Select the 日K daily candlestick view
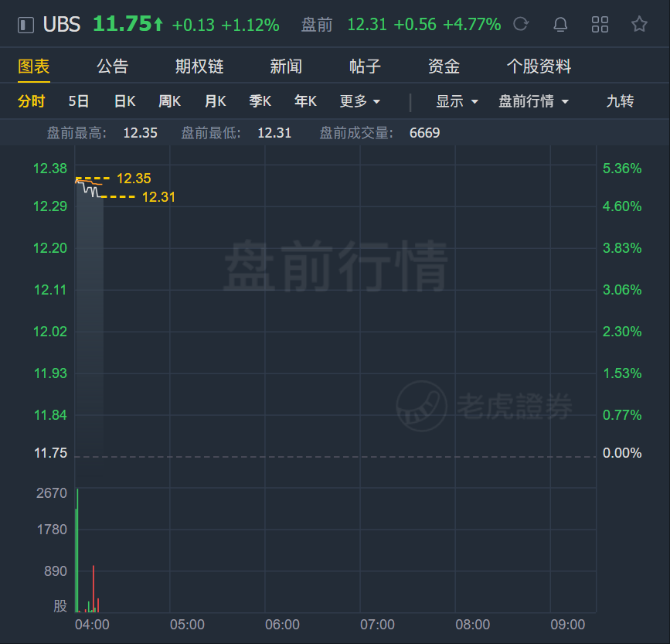The width and height of the screenshot is (670, 644). point(124,101)
